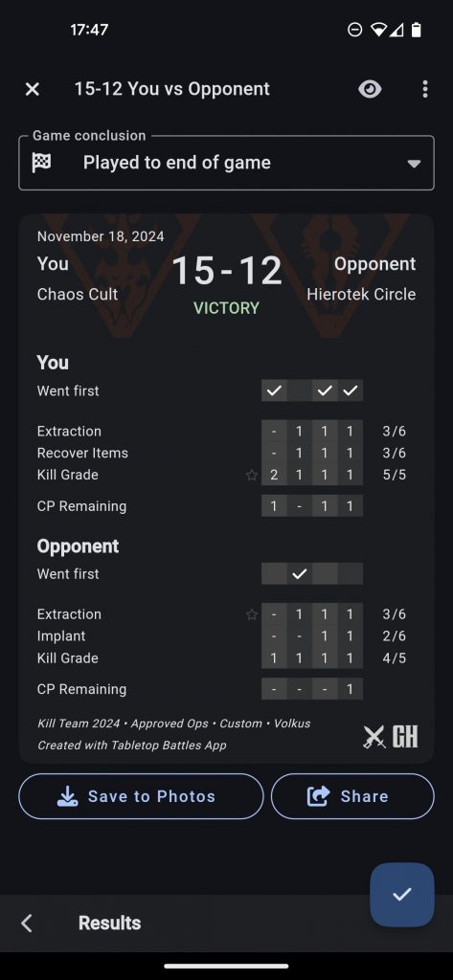Click the crossed swords GH logo
This screenshot has width=453, height=980.
point(391,737)
